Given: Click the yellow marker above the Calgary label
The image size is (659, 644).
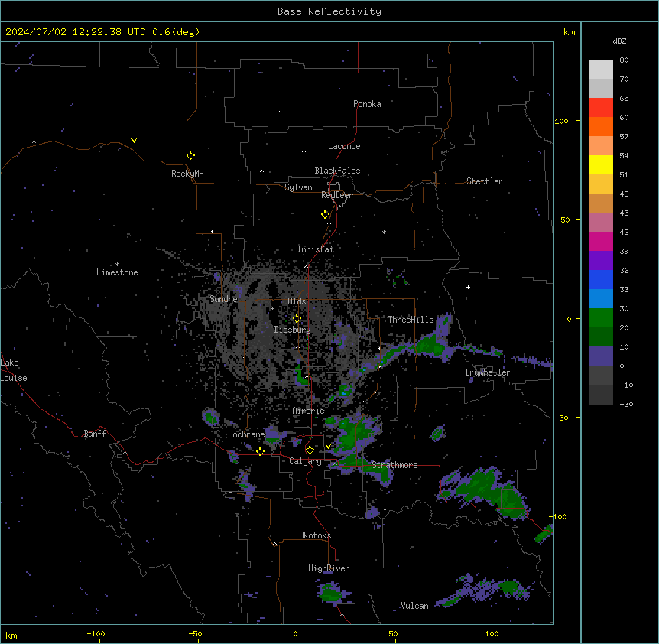Looking at the screenshot, I should [x=310, y=450].
